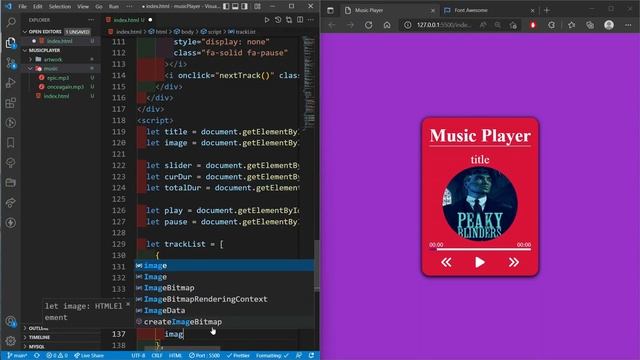This screenshot has height=360, width=640.
Task: Go to the browser home page
Action: click(387, 25)
